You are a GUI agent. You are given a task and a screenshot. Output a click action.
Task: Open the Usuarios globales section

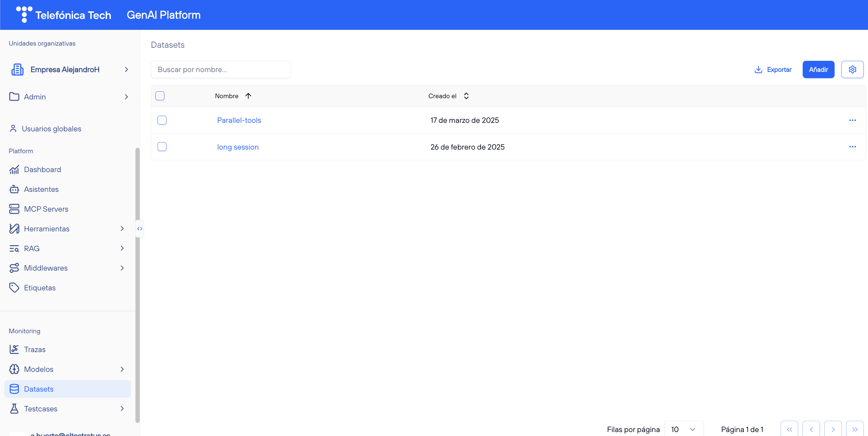pyautogui.click(x=51, y=129)
